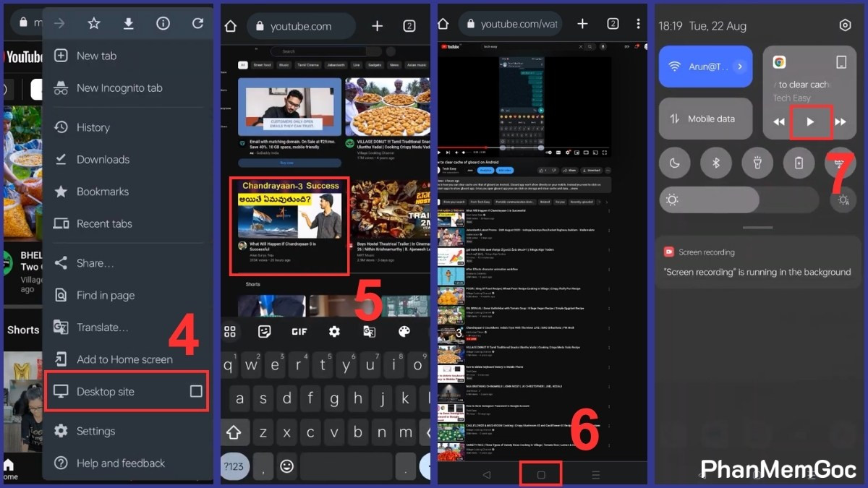868x488 pixels.
Task: Open the Chandrayaan-3 Success video thumbnail
Action: click(x=289, y=209)
